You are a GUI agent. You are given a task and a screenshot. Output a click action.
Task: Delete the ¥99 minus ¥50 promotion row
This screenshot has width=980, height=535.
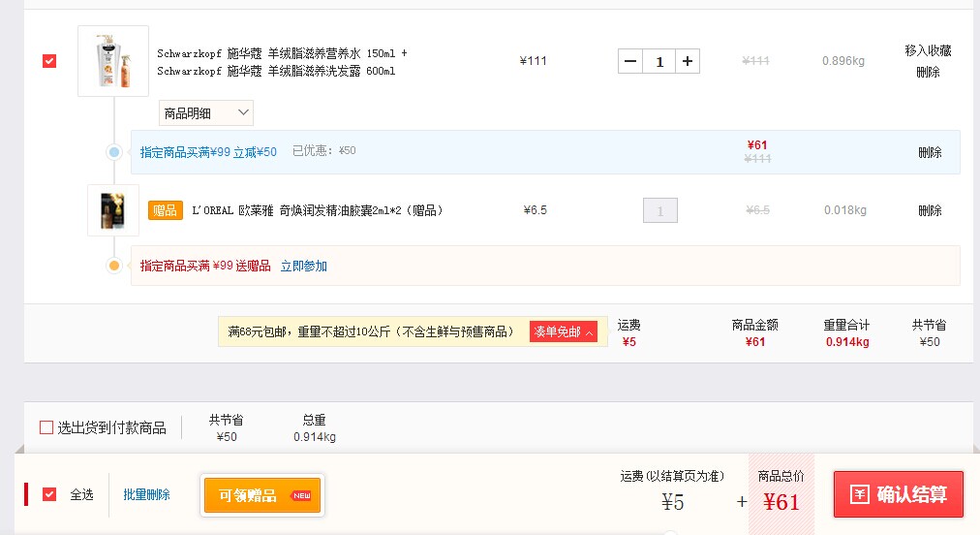click(x=930, y=153)
